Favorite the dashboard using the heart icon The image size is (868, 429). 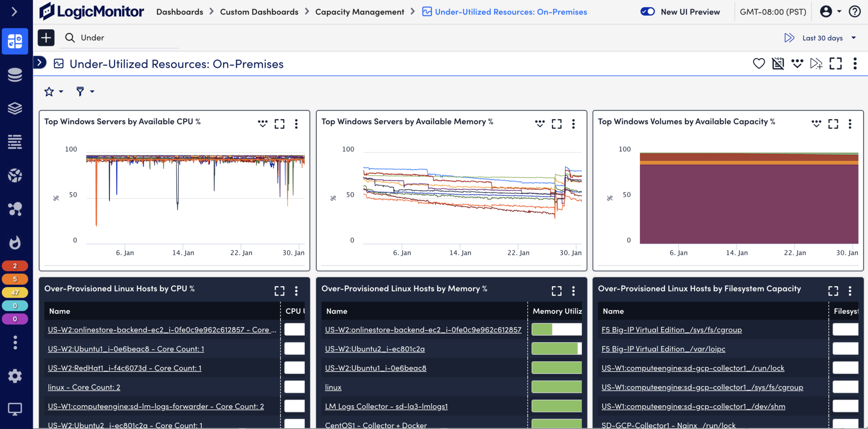pos(759,64)
